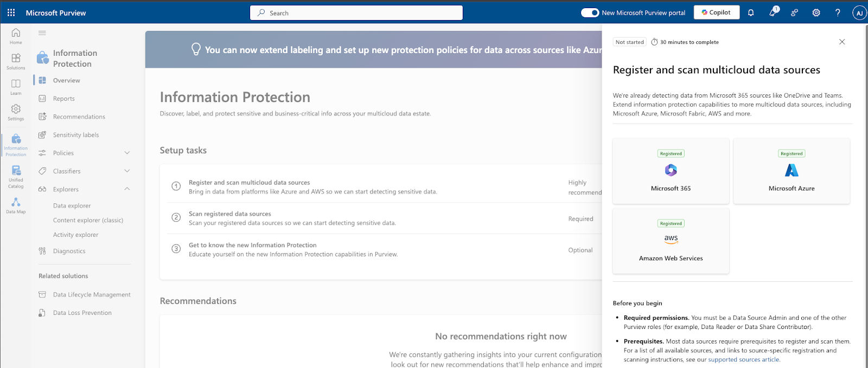Select Policies in the sidebar
Image resolution: width=868 pixels, height=368 pixels.
(63, 153)
